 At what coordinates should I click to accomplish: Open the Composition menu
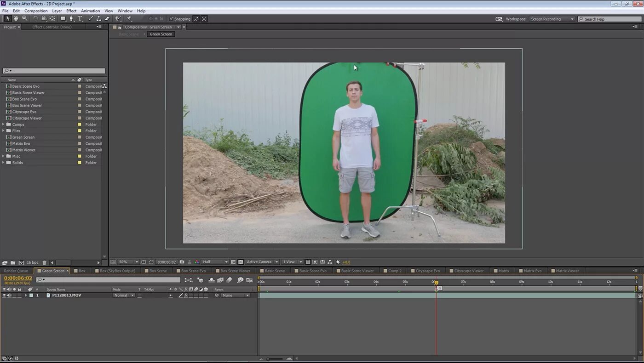coord(36,11)
